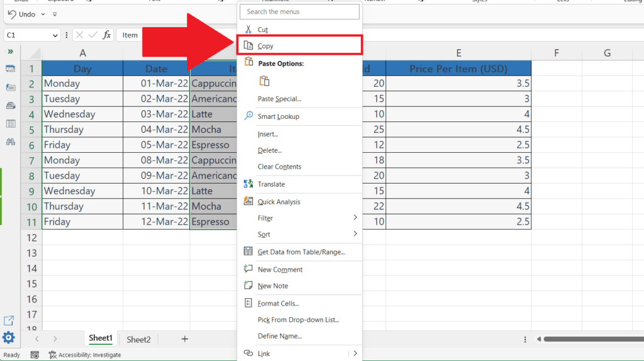
Task: Select column A header
Action: click(x=82, y=53)
